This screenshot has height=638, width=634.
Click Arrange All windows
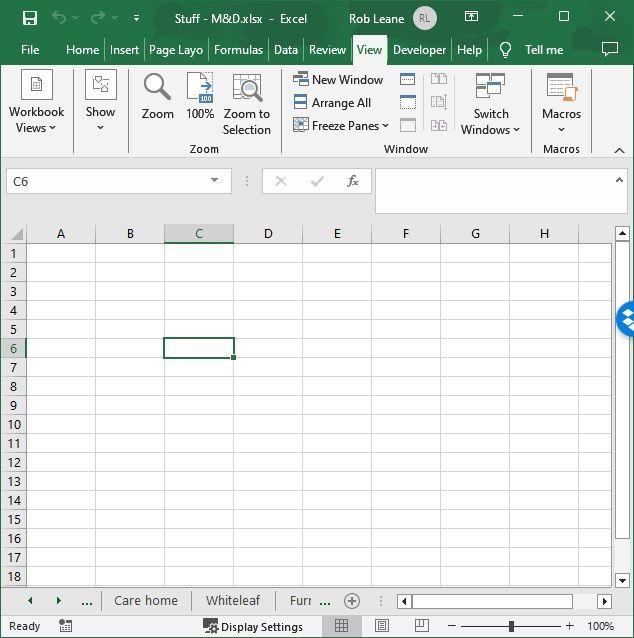[x=332, y=103]
